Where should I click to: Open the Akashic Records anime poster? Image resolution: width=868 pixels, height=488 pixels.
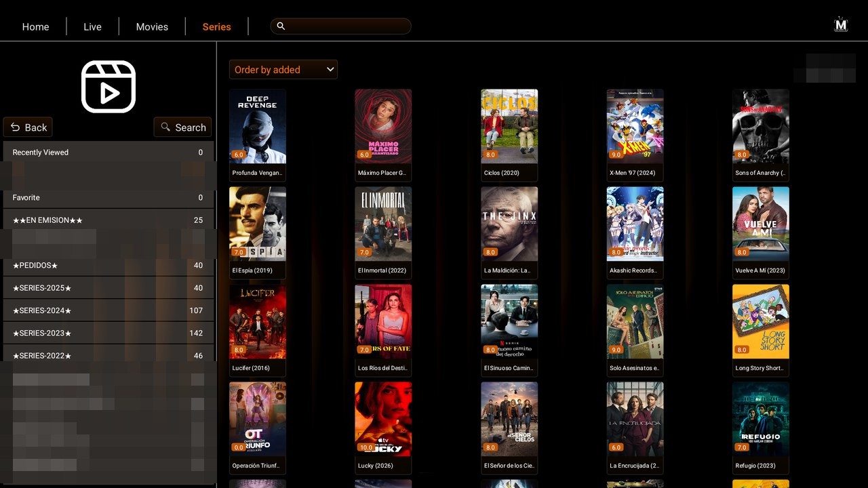tap(635, 224)
